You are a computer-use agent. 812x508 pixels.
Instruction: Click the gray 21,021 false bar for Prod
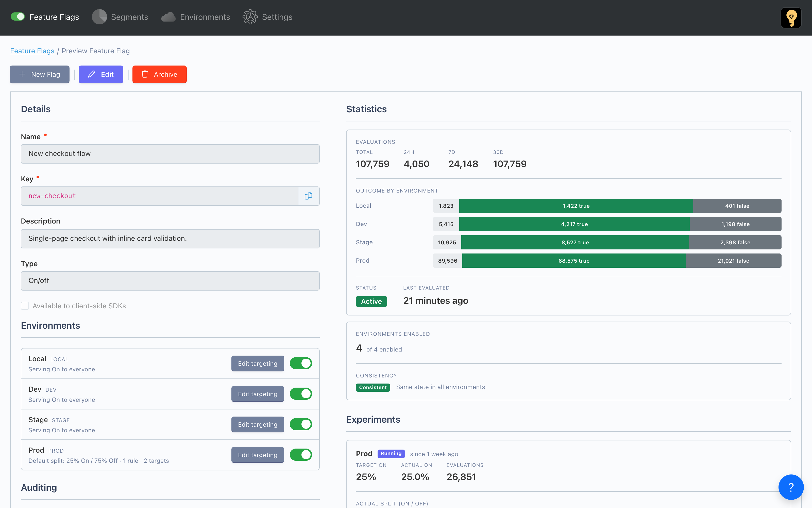coord(734,261)
